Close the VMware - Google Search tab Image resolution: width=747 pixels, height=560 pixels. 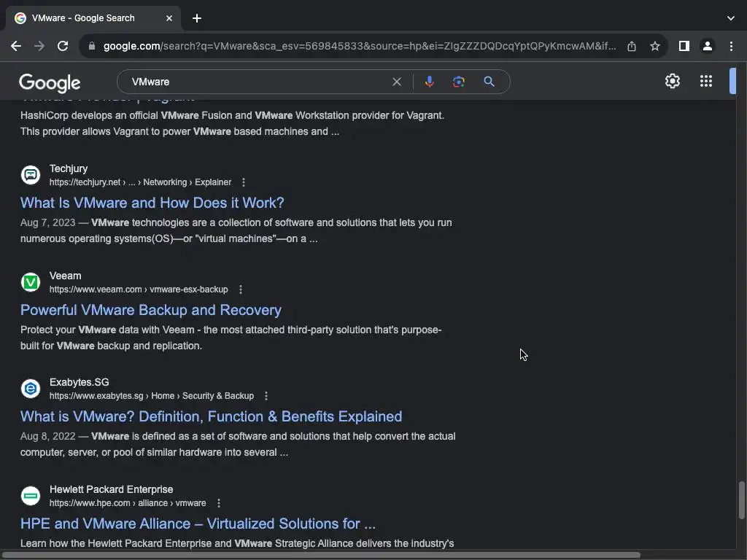click(x=169, y=18)
